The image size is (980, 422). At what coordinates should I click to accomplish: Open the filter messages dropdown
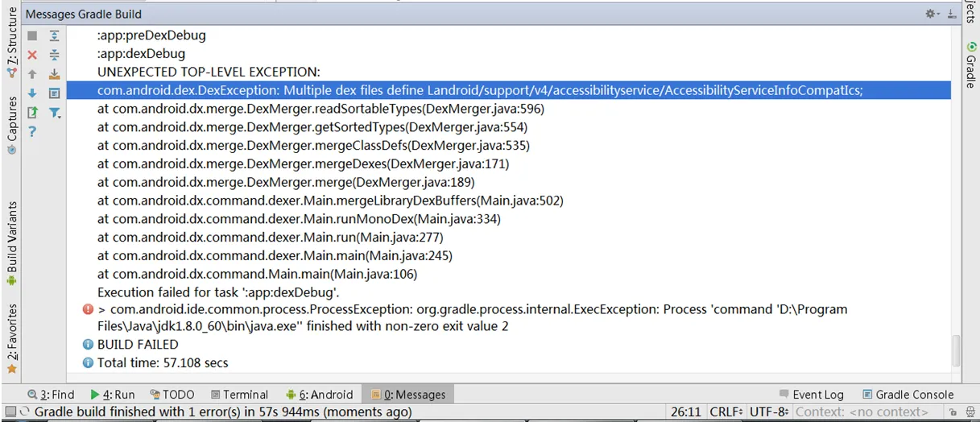(x=55, y=113)
